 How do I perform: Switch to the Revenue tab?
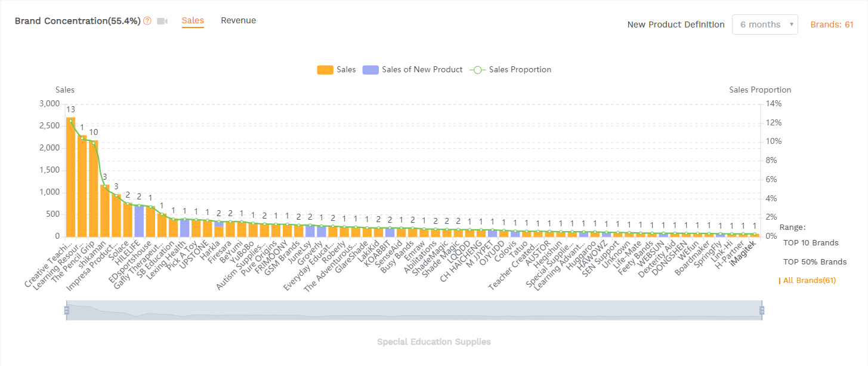click(238, 20)
